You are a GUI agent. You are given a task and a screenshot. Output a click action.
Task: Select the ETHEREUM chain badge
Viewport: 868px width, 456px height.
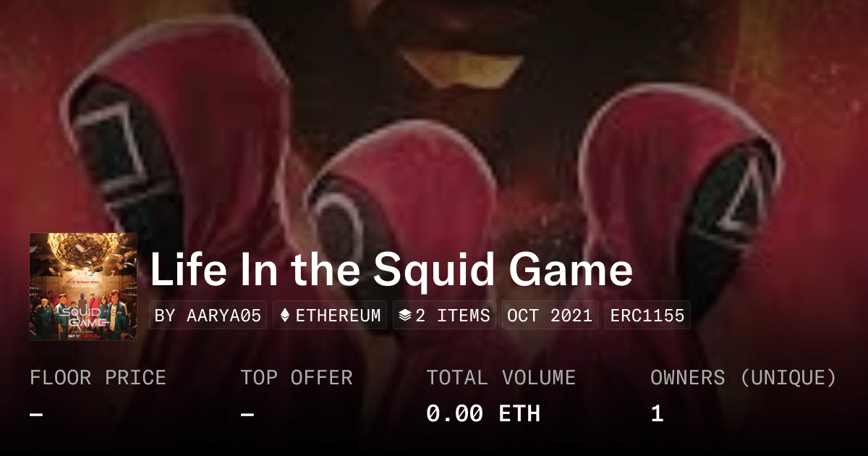(x=330, y=316)
